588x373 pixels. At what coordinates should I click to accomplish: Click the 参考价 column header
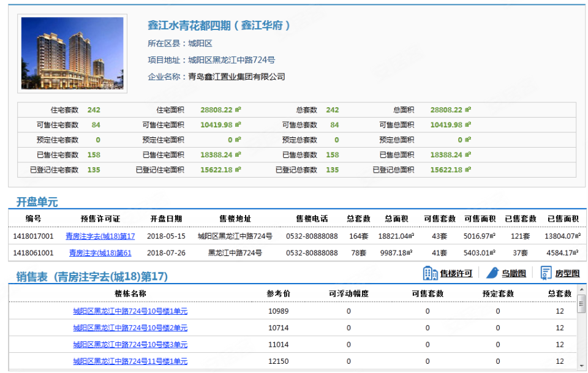tap(278, 293)
